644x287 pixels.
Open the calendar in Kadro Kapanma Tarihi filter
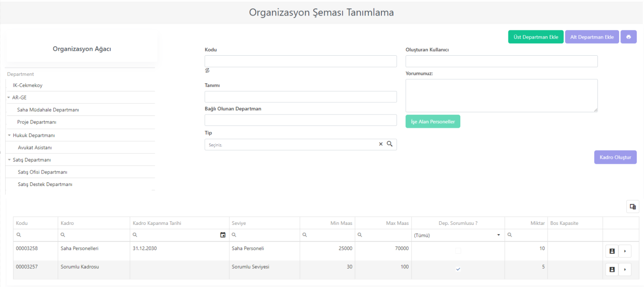point(223,235)
